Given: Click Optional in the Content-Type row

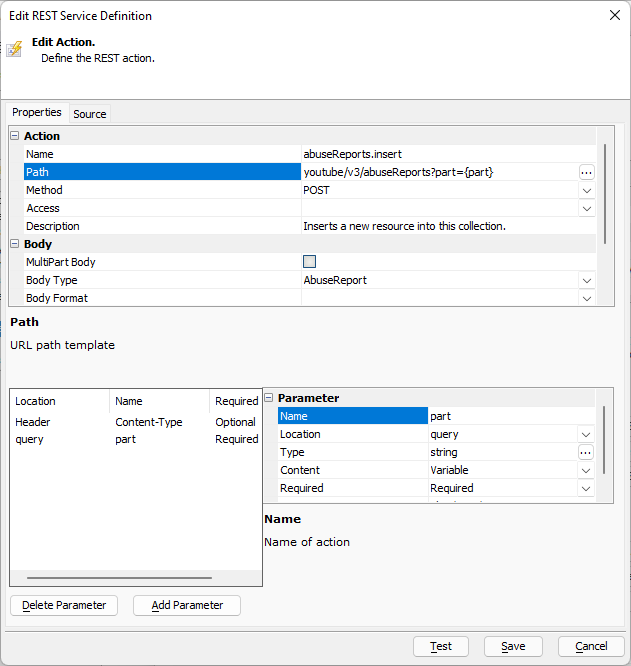Looking at the screenshot, I should pyautogui.click(x=235, y=422).
